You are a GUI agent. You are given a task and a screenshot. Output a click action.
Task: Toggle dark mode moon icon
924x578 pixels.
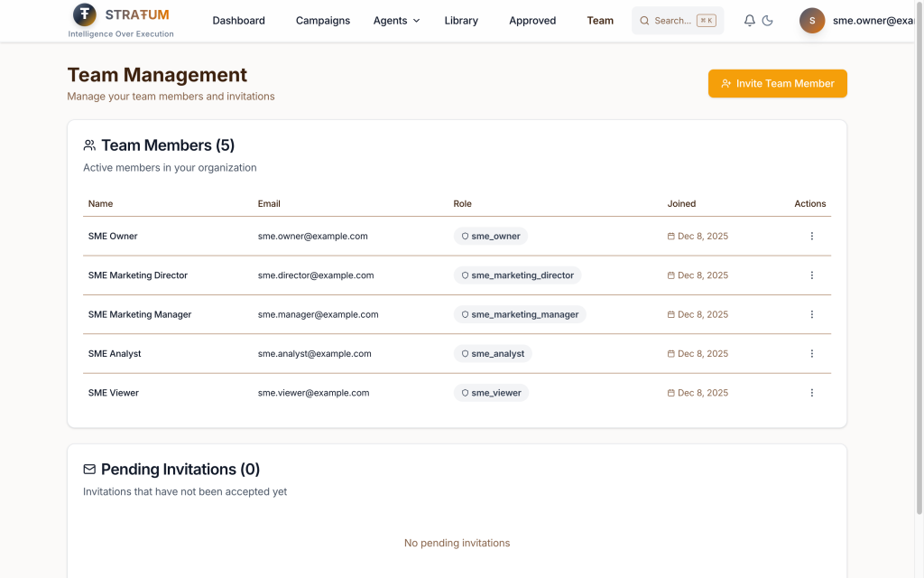coord(768,21)
